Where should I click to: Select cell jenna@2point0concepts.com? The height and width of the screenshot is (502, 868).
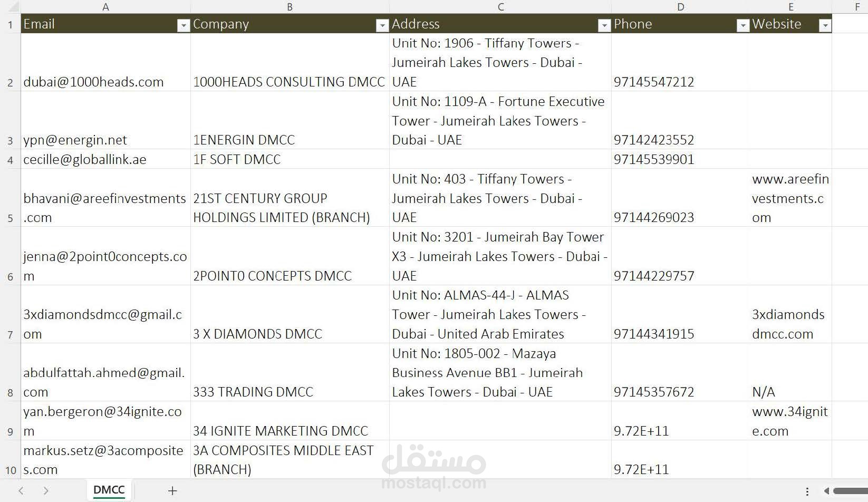click(105, 256)
